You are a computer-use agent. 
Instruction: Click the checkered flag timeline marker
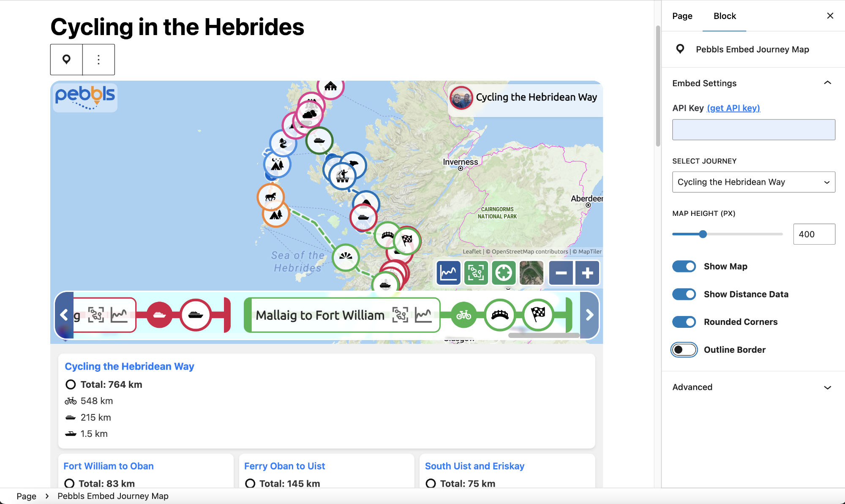click(538, 315)
